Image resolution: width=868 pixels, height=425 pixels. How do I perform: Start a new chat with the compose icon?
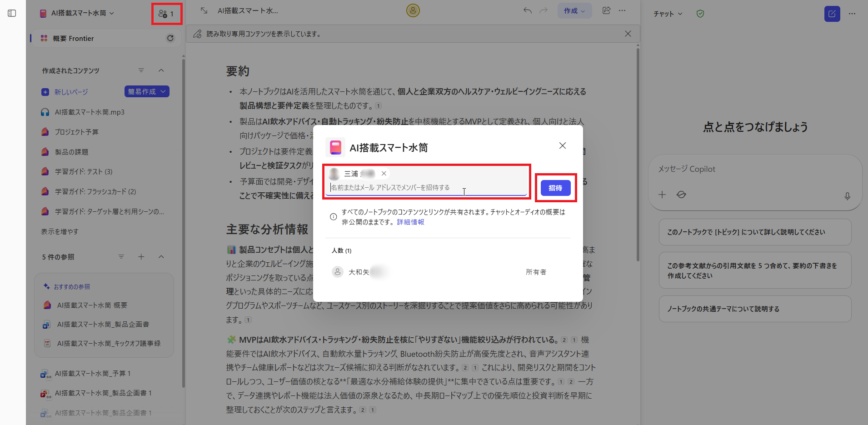(x=832, y=14)
